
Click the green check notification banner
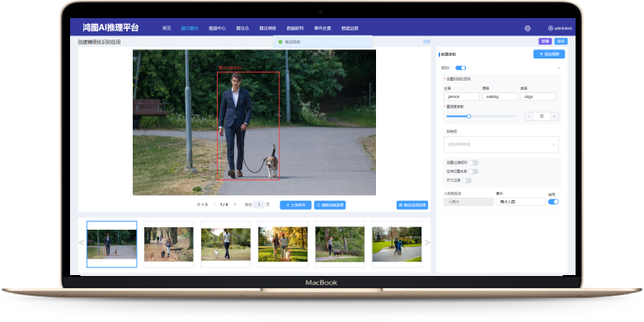click(322, 42)
